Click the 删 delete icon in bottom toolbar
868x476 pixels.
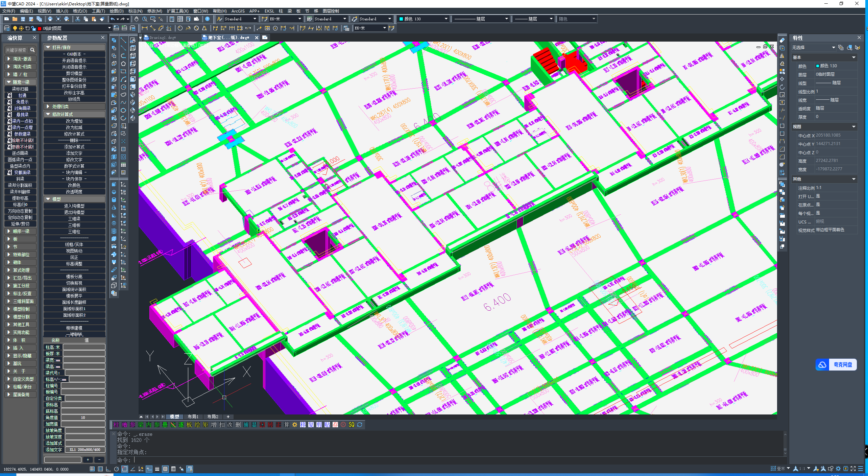click(238, 425)
